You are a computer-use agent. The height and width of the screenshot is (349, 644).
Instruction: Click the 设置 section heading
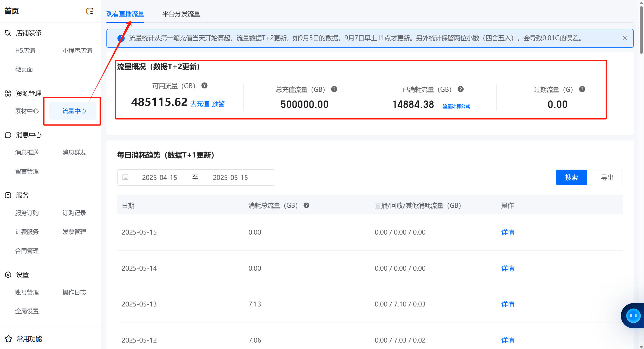[22, 275]
